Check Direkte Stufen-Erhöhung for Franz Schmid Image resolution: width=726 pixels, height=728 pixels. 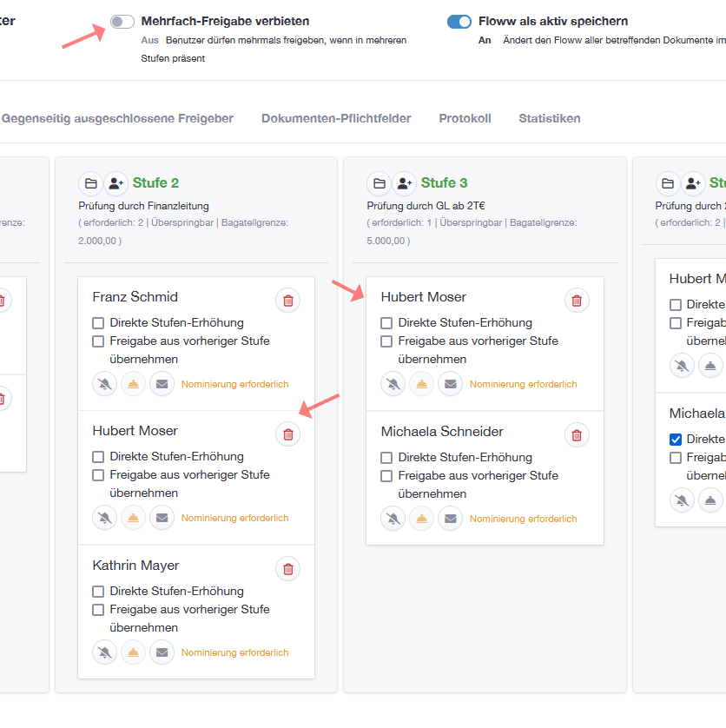(x=98, y=323)
